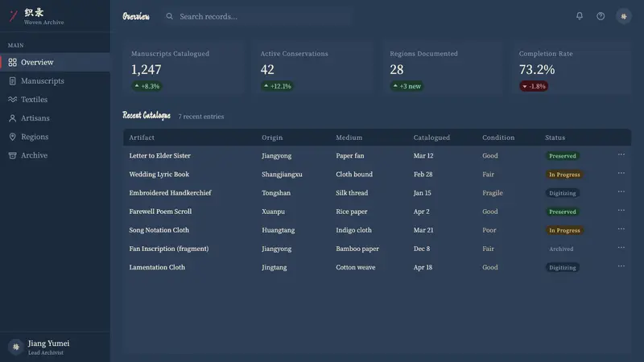The height and width of the screenshot is (362, 644).
Task: Open the help question mark icon
Action: pyautogui.click(x=601, y=16)
